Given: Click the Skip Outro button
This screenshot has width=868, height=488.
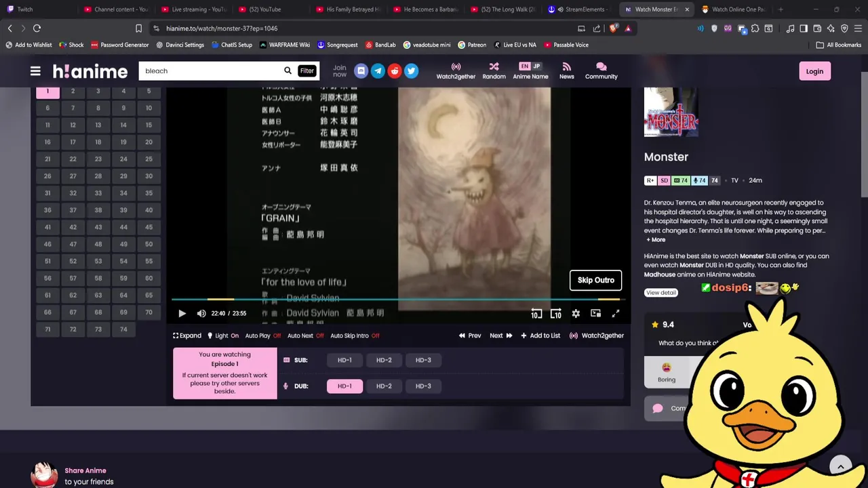Looking at the screenshot, I should click(x=595, y=280).
